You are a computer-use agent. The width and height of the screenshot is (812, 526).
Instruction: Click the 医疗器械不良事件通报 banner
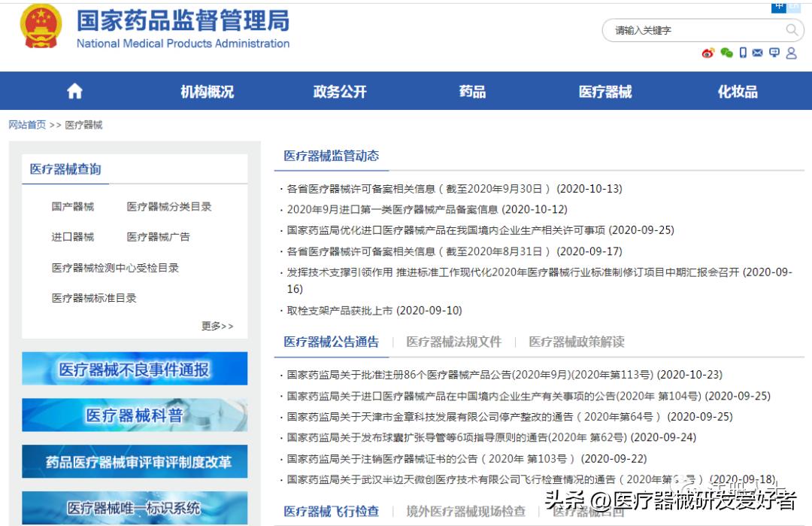pyautogui.click(x=135, y=369)
